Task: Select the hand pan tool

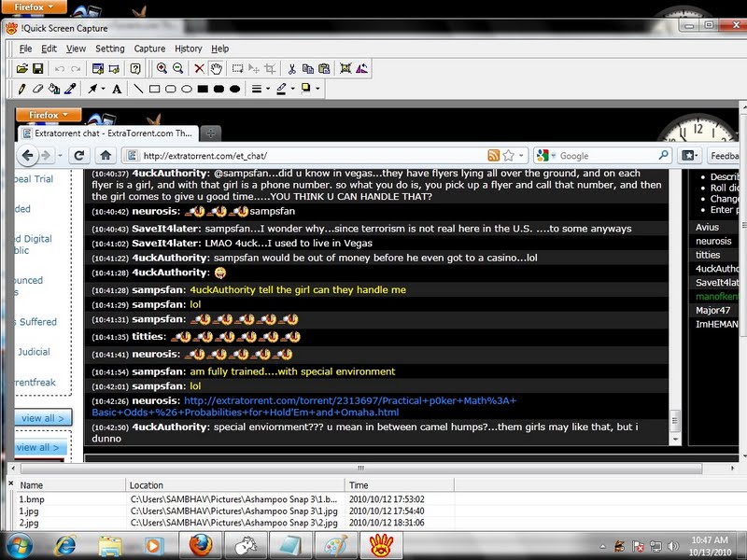Action: pos(216,68)
